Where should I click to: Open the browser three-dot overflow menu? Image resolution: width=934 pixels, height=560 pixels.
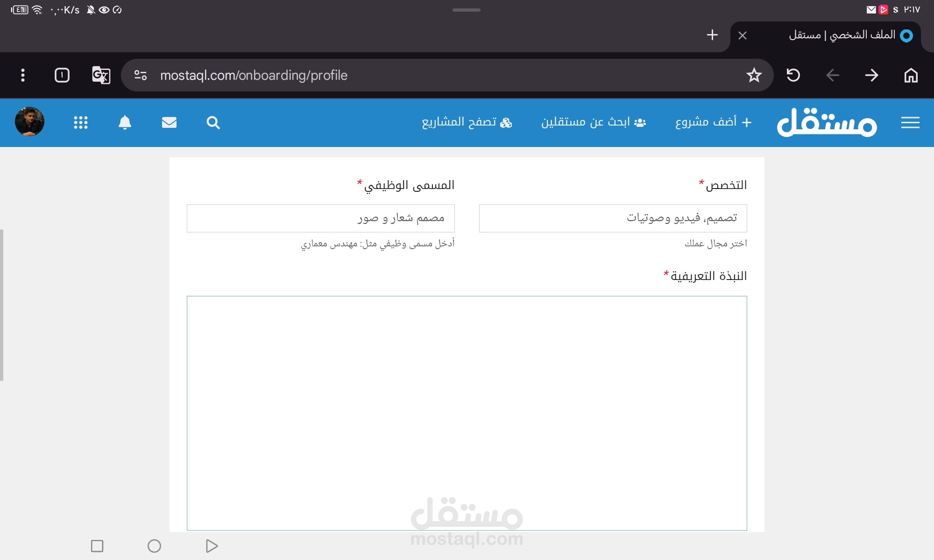click(x=23, y=75)
